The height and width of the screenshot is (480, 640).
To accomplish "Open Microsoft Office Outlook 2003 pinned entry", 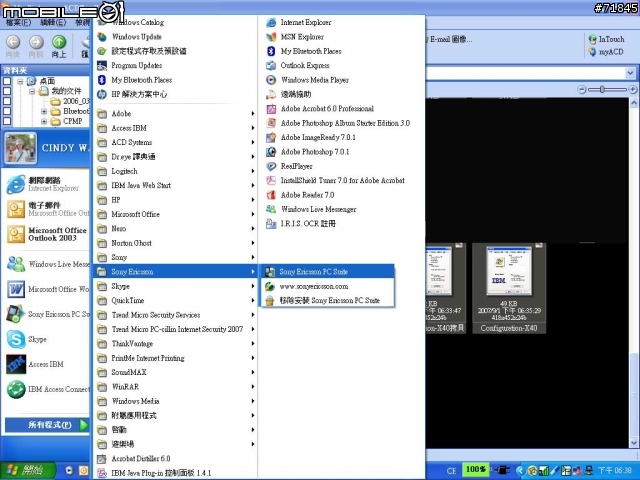I will 47,234.
